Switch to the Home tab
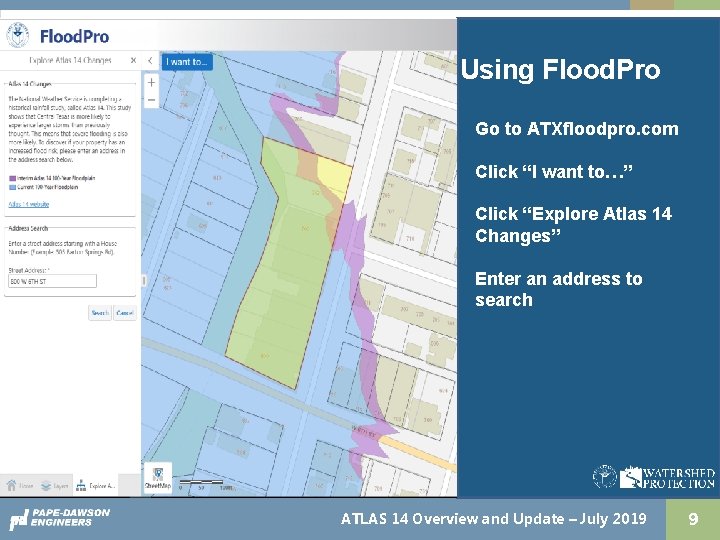This screenshot has height=540, width=720. pos(19,485)
